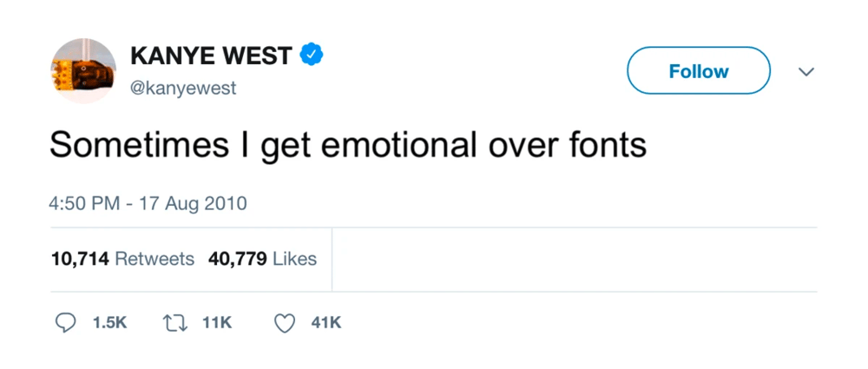Retweet using the retweet arrows icon
The height and width of the screenshot is (369, 868).
click(174, 323)
